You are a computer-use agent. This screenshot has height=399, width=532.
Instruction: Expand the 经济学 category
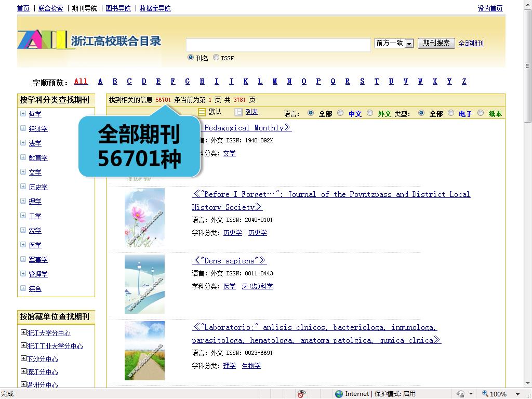(x=23, y=128)
